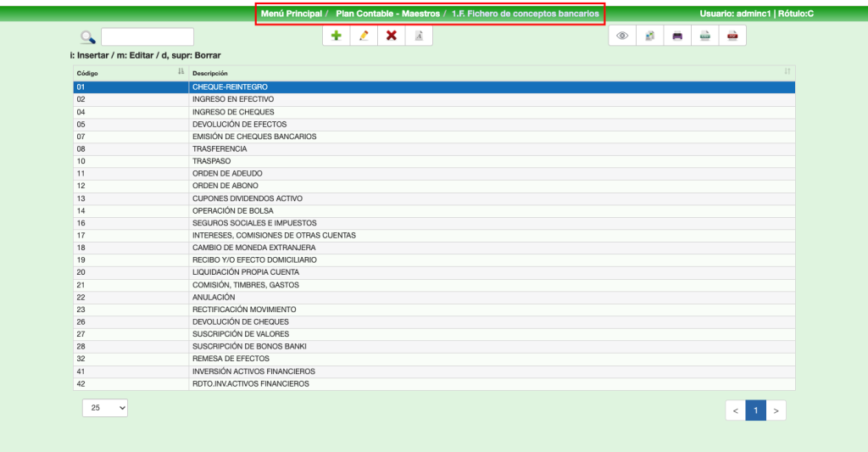868x452 pixels.
Task: Click the eye view icon
Action: [622, 36]
